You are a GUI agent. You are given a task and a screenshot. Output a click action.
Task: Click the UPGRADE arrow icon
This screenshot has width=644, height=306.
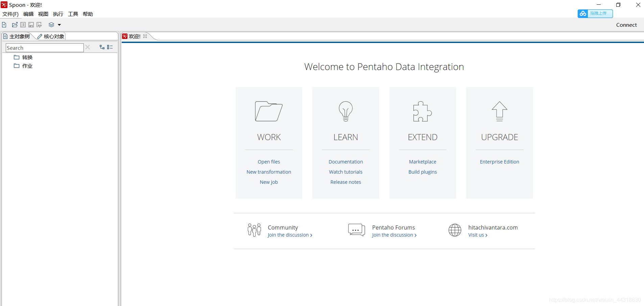pyautogui.click(x=499, y=111)
